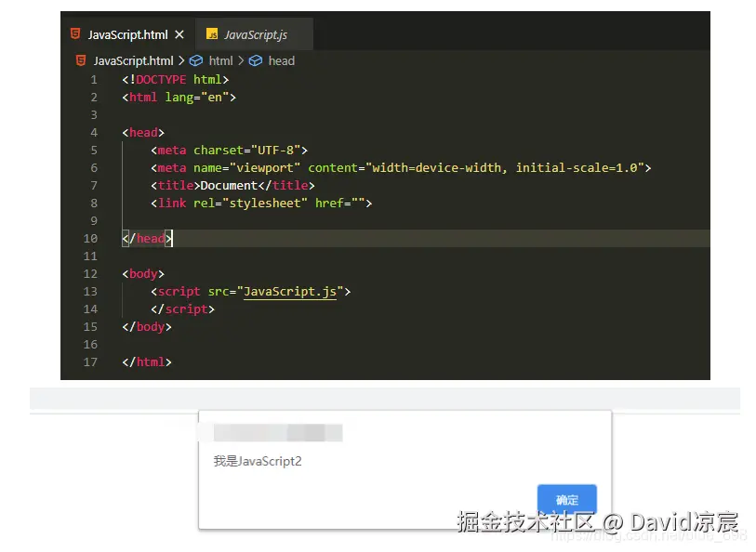Click the opening head tag
The image size is (756, 552).
coord(143,133)
